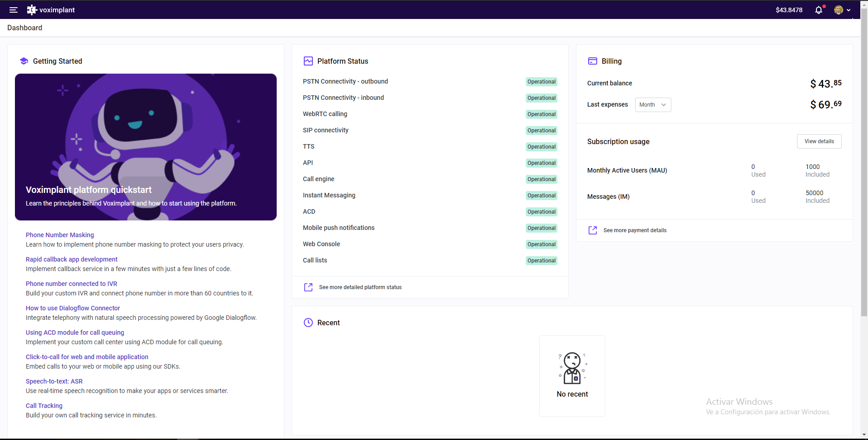The image size is (868, 440).
Task: Click the Current balance amount $43.85
Action: point(826,84)
